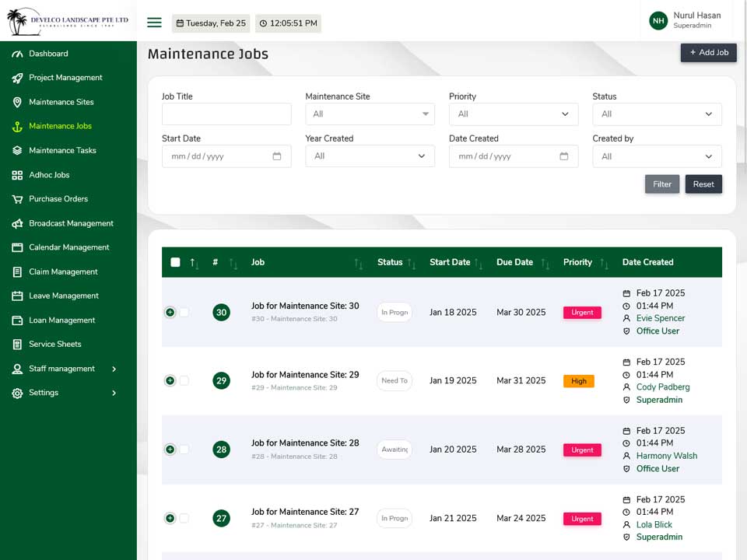This screenshot has height=560, width=747.
Task: Check the row checkbox for job 28
Action: tap(184, 450)
